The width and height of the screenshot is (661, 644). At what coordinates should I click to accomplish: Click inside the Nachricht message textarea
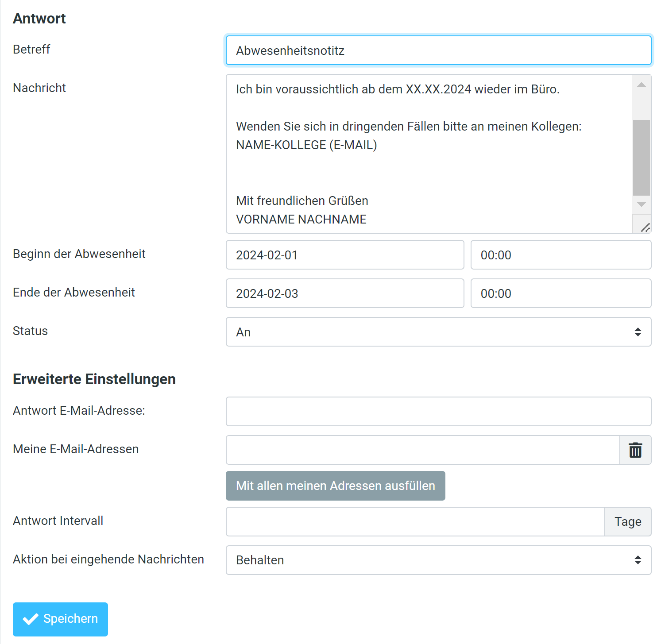429,168
